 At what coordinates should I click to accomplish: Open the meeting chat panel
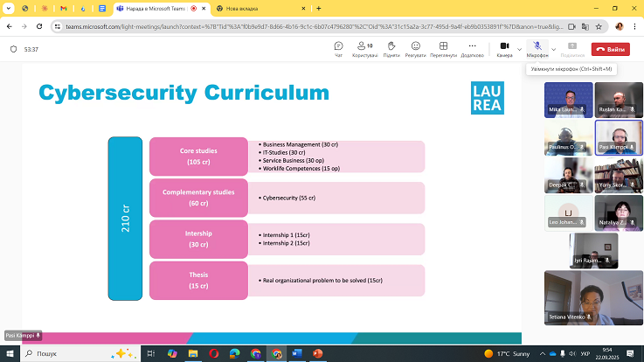pyautogui.click(x=338, y=49)
